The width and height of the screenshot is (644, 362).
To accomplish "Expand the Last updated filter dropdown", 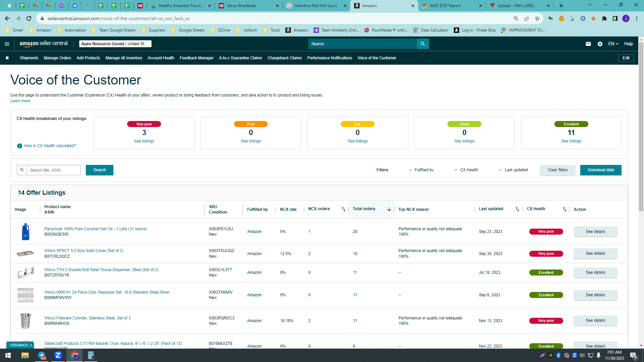I will tap(513, 170).
